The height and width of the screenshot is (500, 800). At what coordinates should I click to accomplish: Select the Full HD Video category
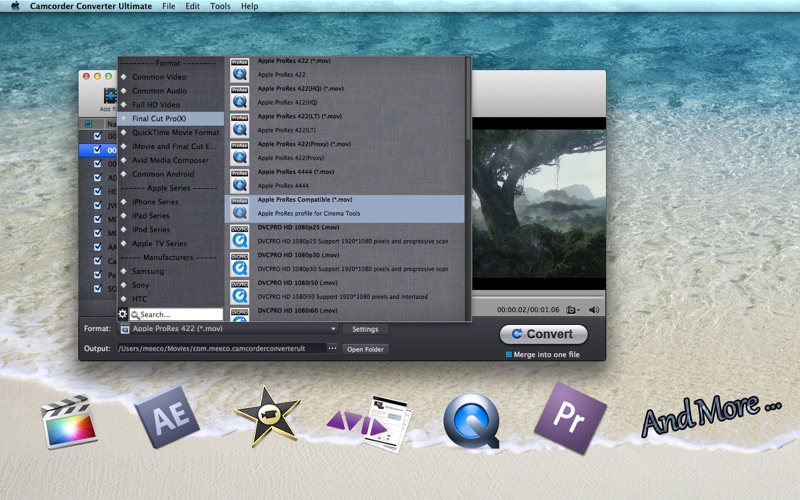click(170, 105)
